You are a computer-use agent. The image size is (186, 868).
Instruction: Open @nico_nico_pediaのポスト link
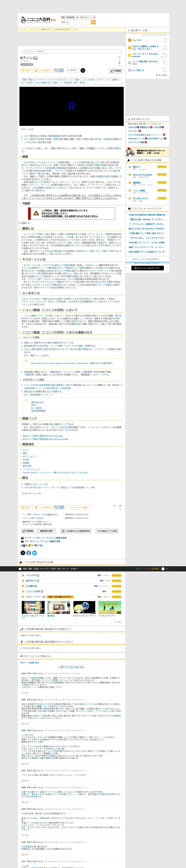146,259
